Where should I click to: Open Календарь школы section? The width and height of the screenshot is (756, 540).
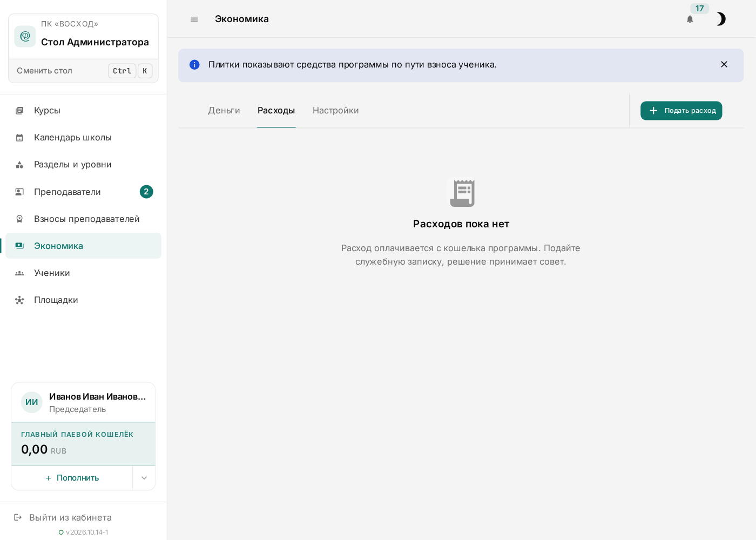tap(84, 137)
